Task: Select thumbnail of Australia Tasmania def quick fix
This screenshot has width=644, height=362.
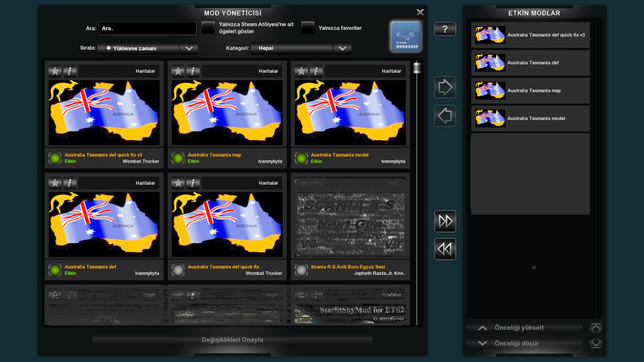Action: (x=227, y=225)
